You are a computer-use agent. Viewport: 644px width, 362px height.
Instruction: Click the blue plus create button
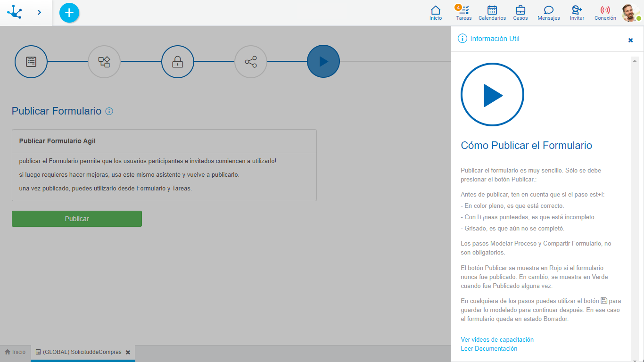69,13
